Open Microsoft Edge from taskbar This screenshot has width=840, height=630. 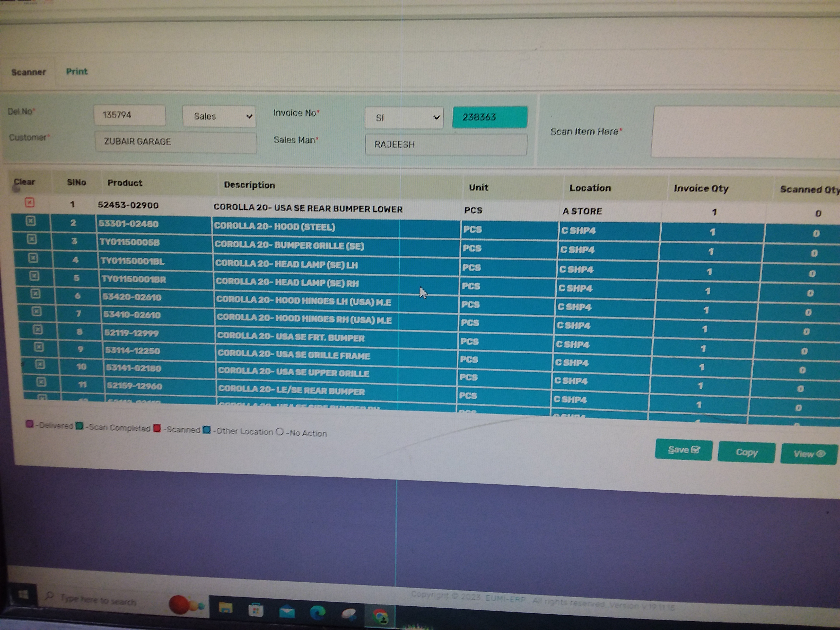tap(318, 612)
